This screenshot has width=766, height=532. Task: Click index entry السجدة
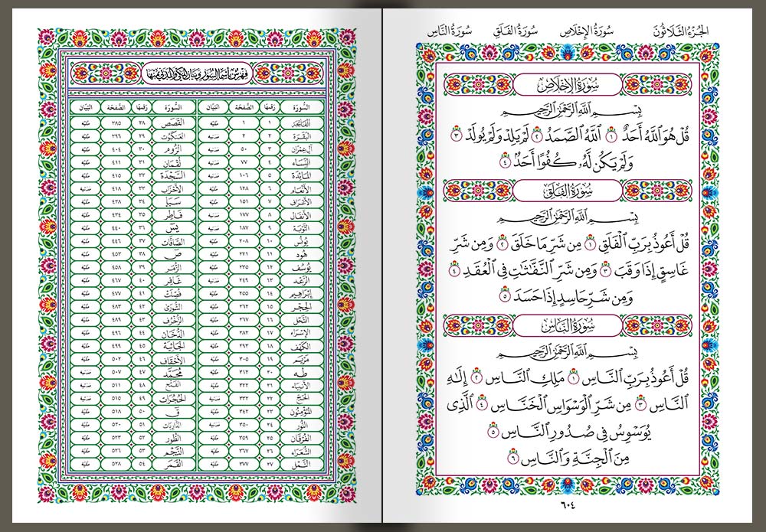[x=173, y=176]
